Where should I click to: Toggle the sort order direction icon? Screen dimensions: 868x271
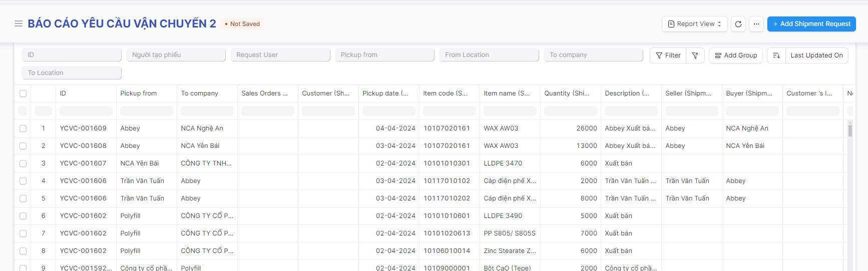pos(776,55)
